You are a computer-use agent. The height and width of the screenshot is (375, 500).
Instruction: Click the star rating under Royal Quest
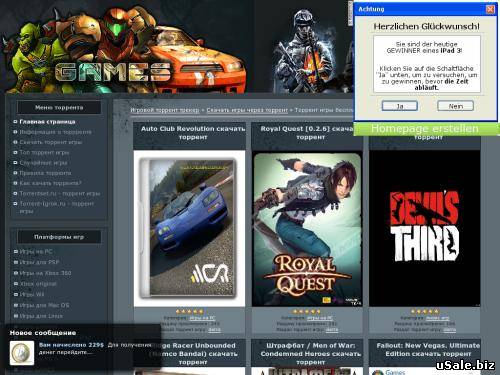(307, 311)
